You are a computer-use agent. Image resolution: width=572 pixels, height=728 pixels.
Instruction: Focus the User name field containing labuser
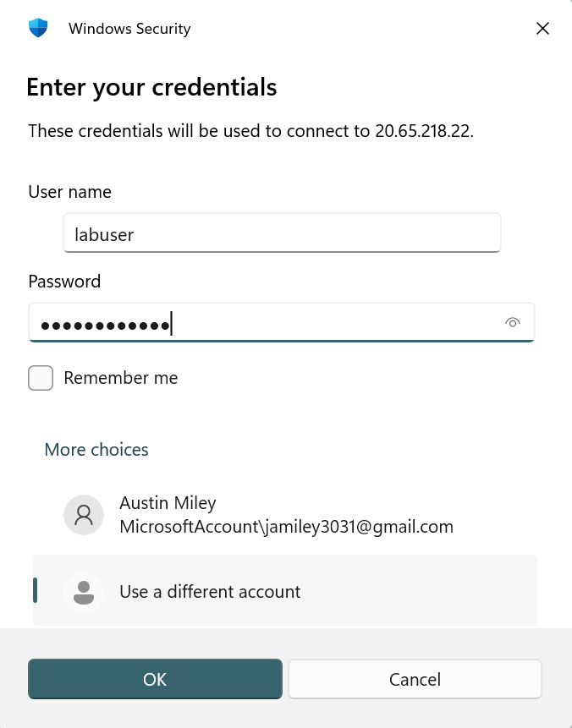click(282, 233)
